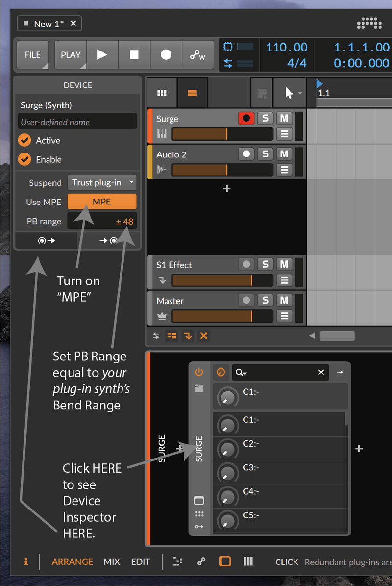Click the modulation routing arrow icon below the device panel

coord(198,527)
